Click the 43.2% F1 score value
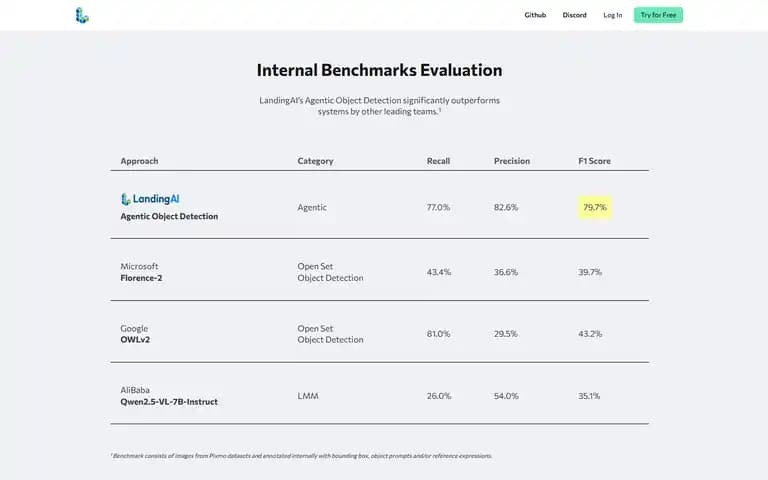Screen dimensions: 768x480 590,334
